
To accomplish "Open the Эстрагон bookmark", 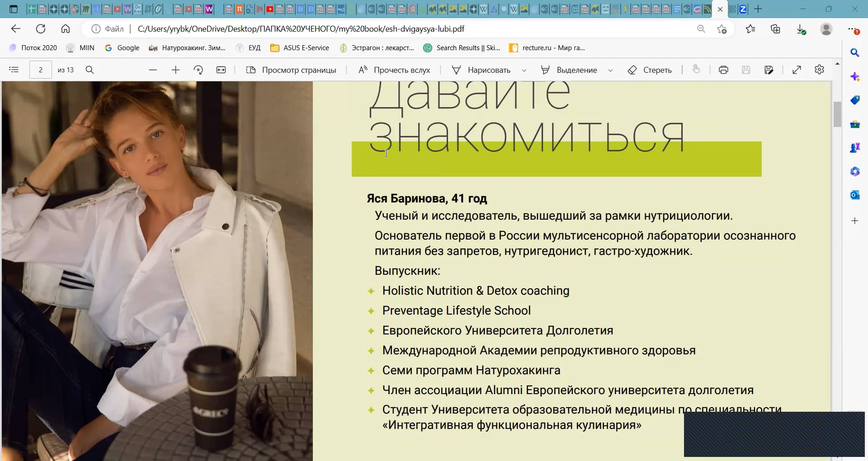I will [377, 48].
